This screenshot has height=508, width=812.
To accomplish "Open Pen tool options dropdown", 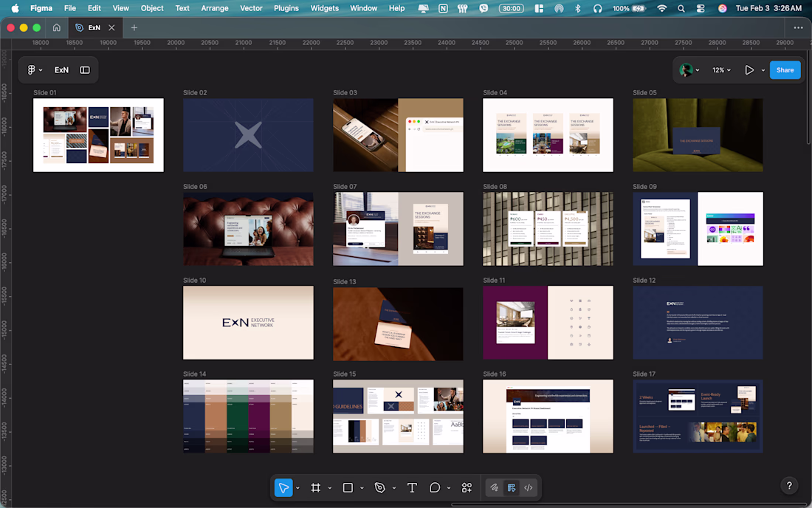I will click(394, 488).
